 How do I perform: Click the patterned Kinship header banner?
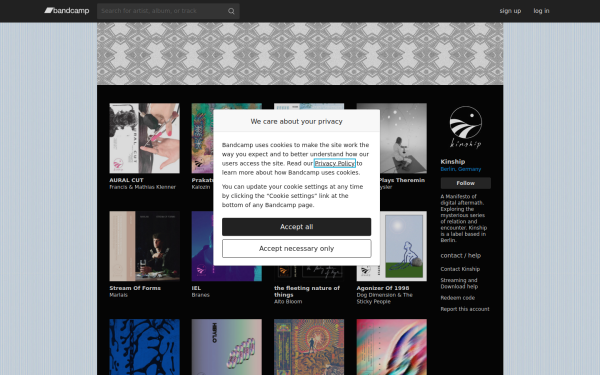(x=300, y=54)
